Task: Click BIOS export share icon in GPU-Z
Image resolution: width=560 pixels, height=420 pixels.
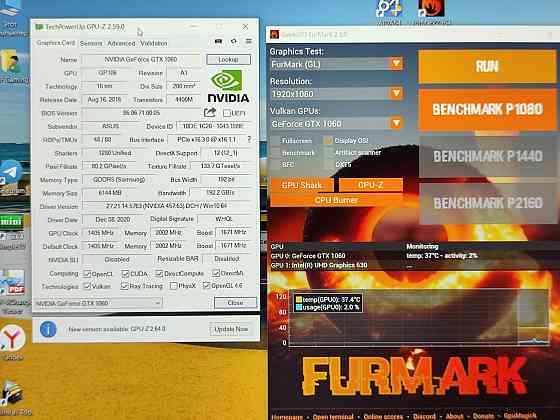Action: [x=210, y=112]
